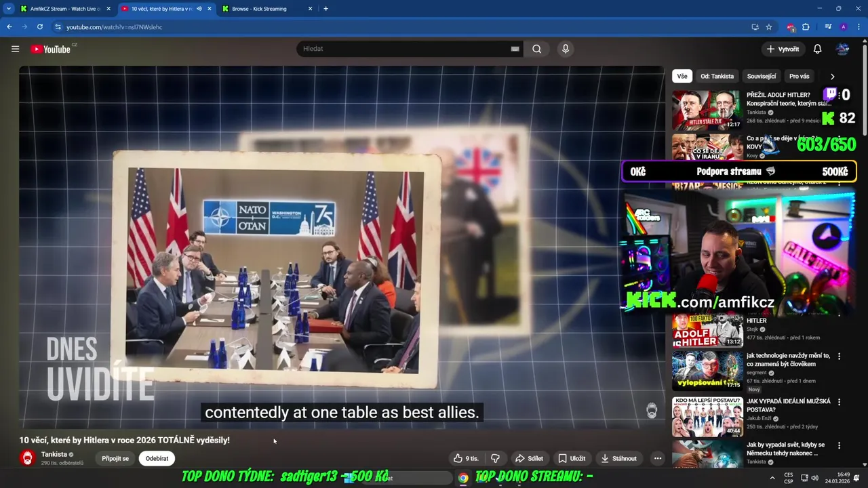The width and height of the screenshot is (868, 488).
Task: Open Tankista channel avatar
Action: coord(27,458)
